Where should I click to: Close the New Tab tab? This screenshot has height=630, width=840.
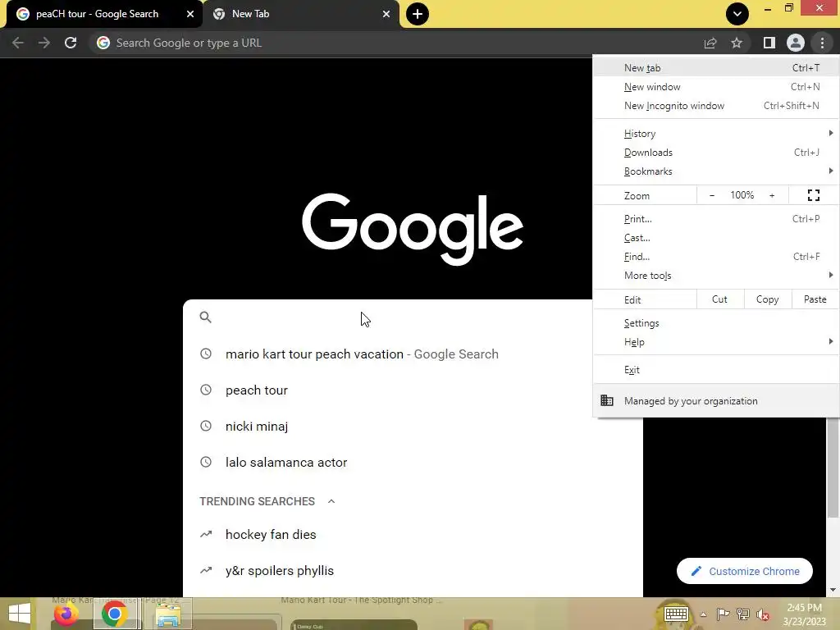click(386, 14)
